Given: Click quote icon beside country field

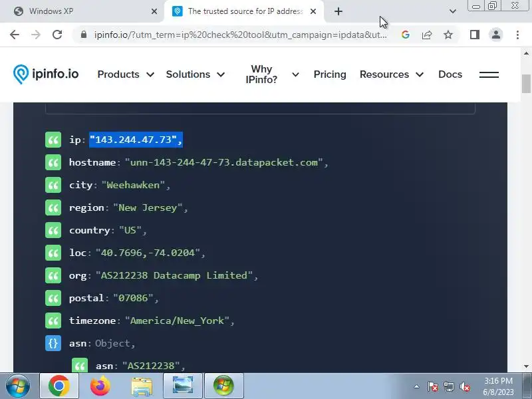Looking at the screenshot, I should 53,230.
